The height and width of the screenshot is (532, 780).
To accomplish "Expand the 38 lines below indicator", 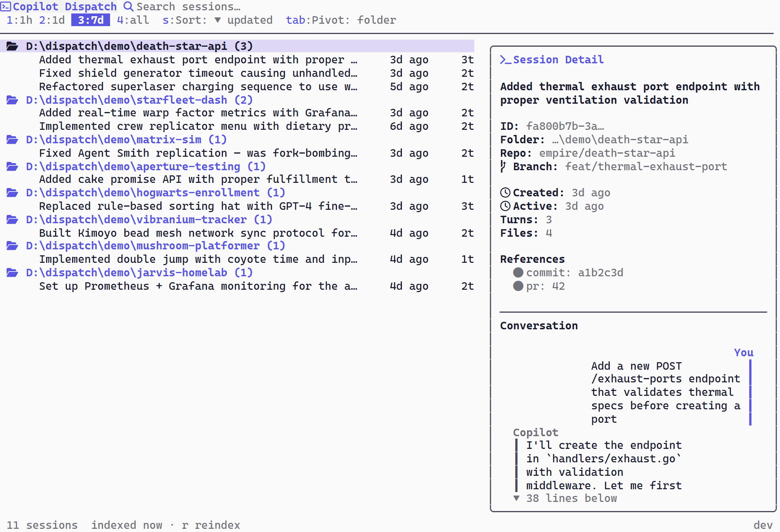I will tap(565, 498).
